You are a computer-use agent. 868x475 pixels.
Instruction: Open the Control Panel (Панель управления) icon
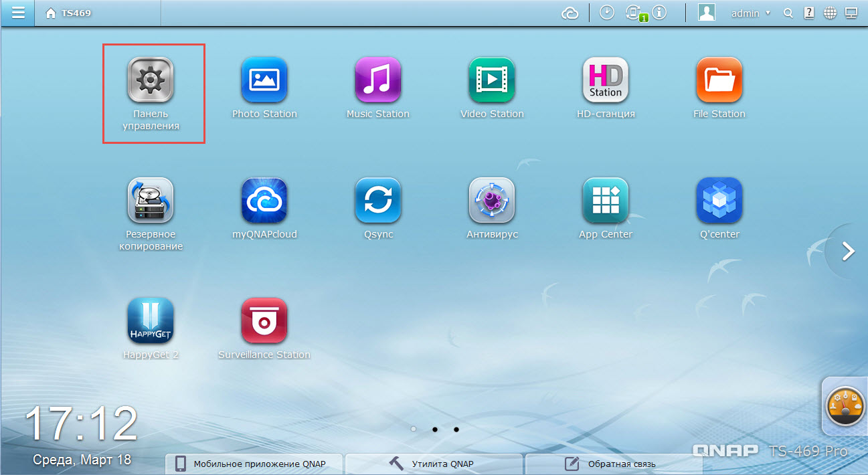151,81
